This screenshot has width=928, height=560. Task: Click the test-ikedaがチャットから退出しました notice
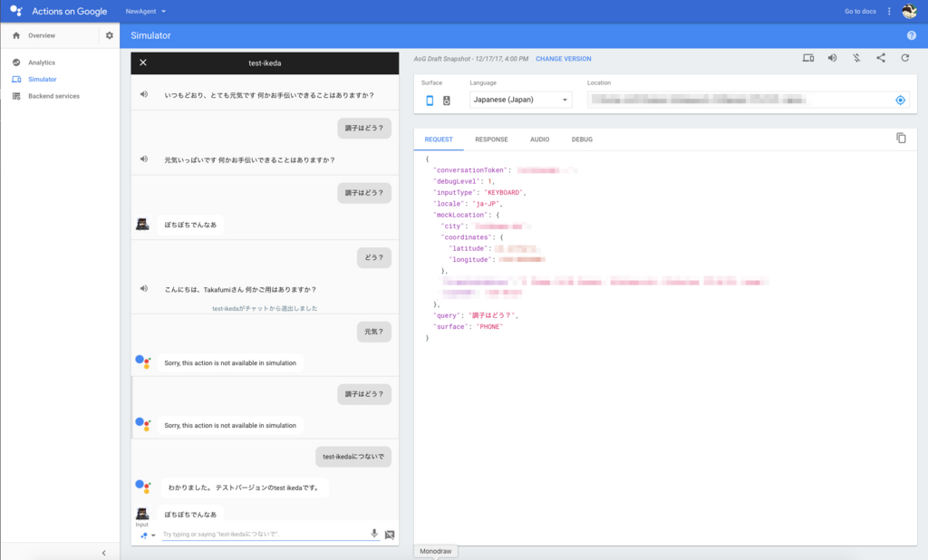(x=265, y=308)
